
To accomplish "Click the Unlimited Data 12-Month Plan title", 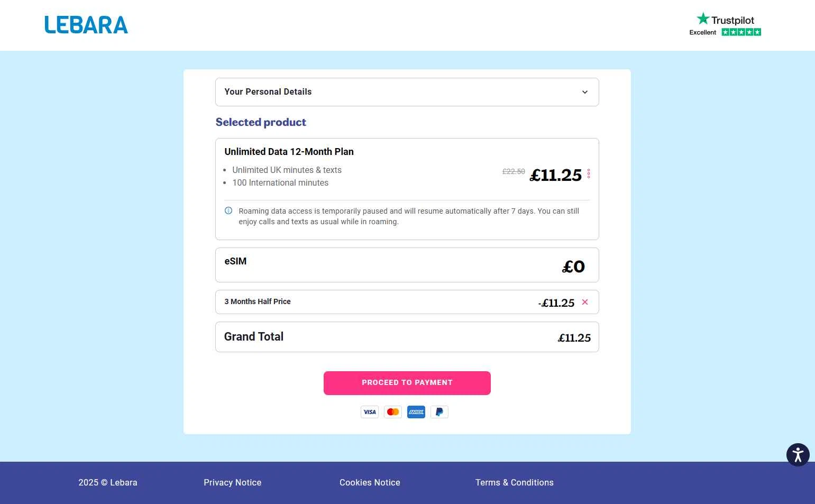I will [x=289, y=152].
